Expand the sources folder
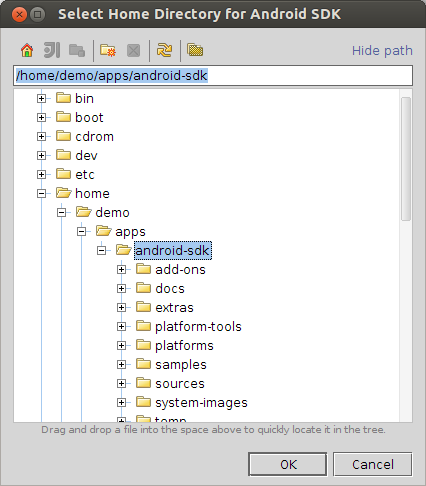This screenshot has width=426, height=486. [x=121, y=383]
